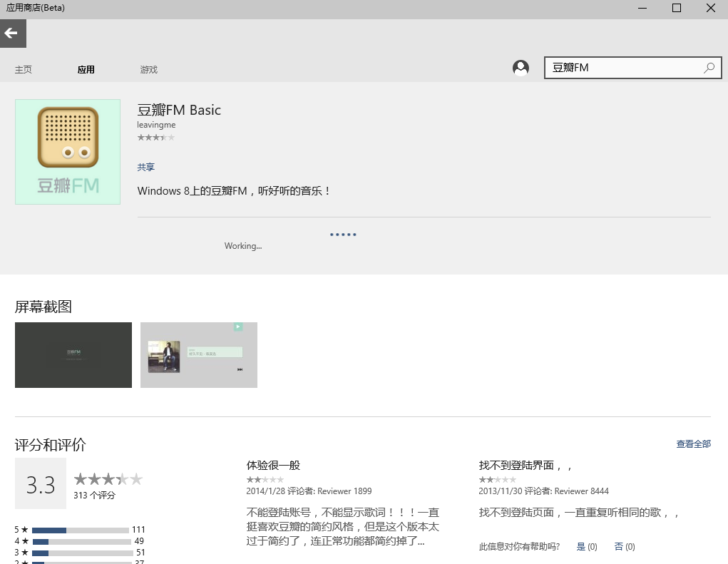Select the 应用 tab
The image size is (728, 564).
[86, 69]
